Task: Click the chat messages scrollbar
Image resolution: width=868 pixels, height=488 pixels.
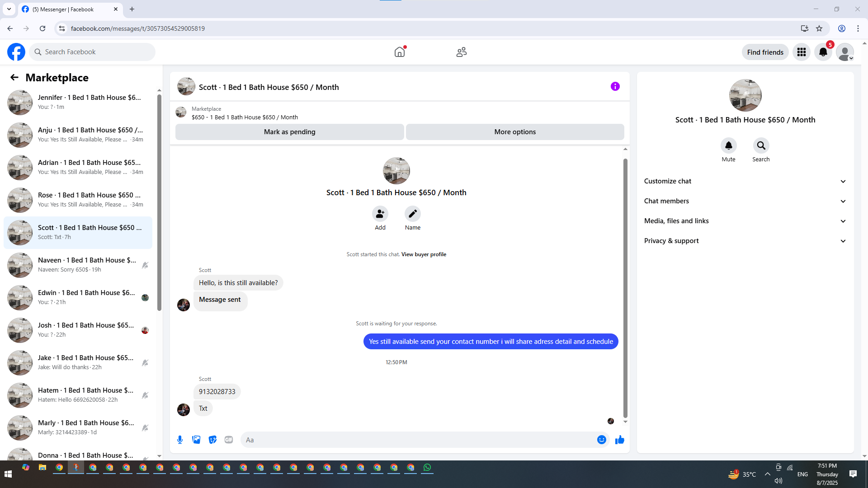Action: [x=625, y=288]
